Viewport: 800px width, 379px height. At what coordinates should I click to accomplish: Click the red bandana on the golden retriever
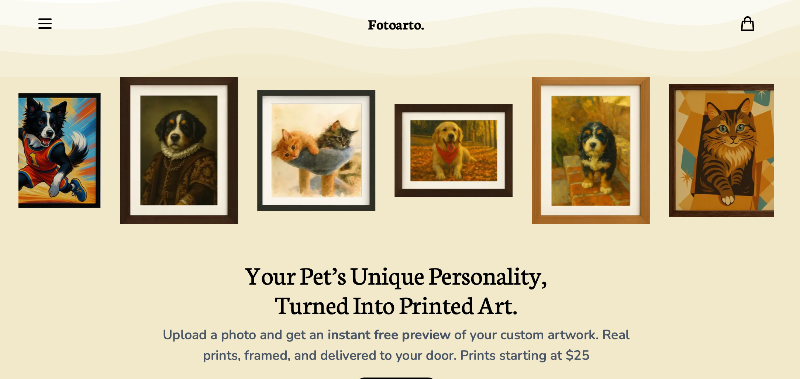pos(448,153)
